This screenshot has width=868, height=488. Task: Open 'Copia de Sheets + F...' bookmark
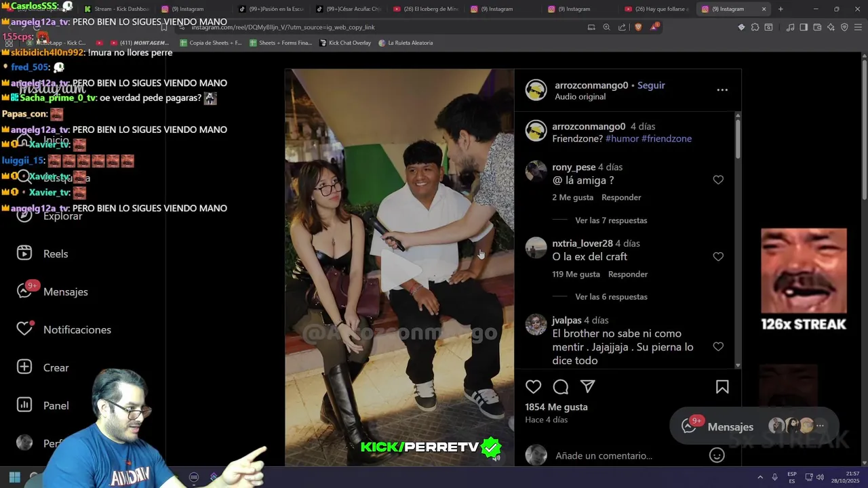(211, 43)
